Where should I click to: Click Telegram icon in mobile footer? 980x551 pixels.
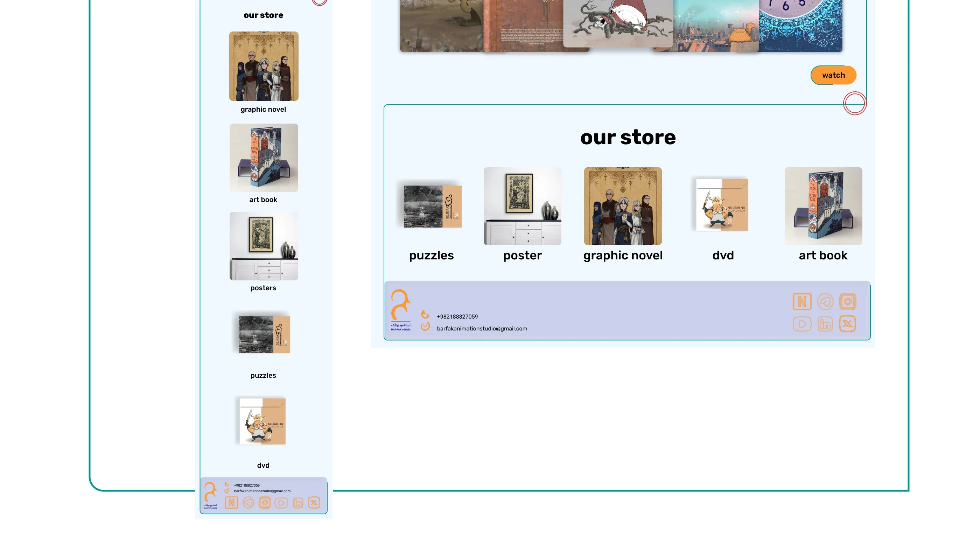tap(248, 503)
